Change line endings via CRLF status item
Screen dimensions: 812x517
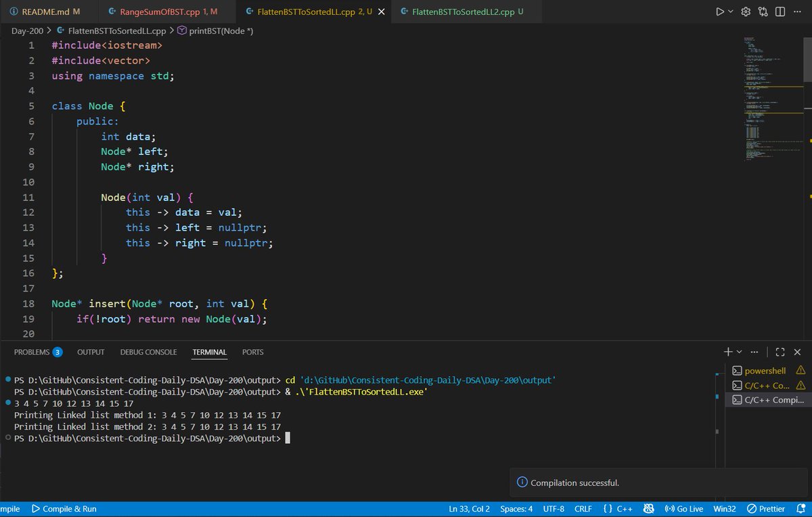point(583,509)
